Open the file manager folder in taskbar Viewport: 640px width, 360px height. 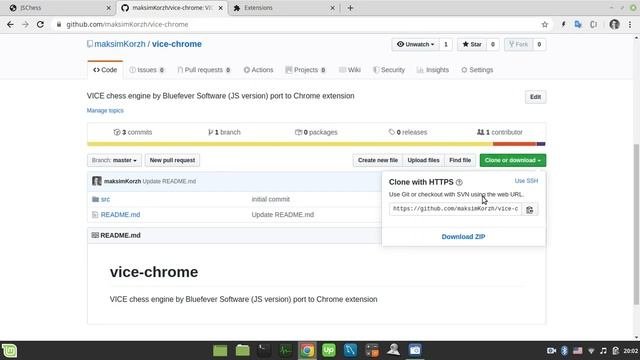pos(242,350)
